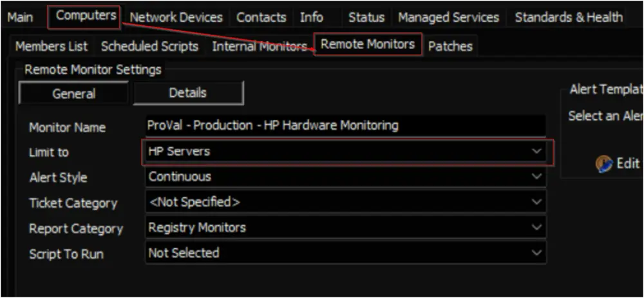This screenshot has height=298, width=644.
Task: Click the Details button
Action: pyautogui.click(x=187, y=93)
